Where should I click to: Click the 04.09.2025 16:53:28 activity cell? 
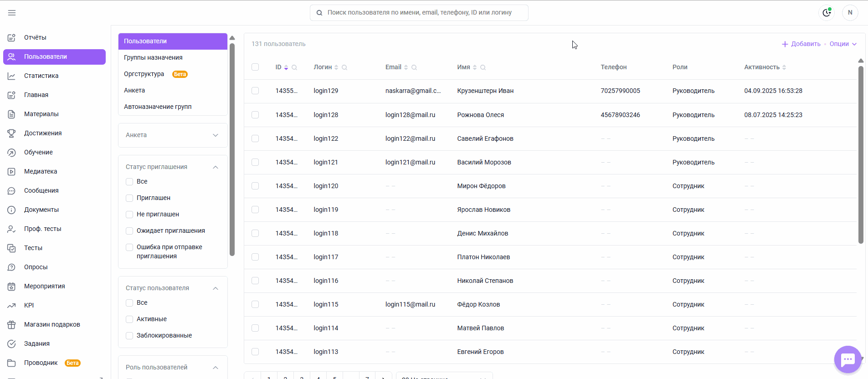[773, 91]
